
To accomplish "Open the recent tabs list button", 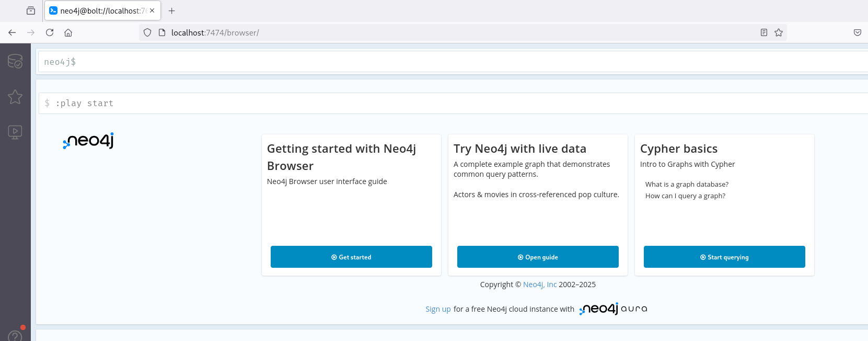I will point(31,10).
